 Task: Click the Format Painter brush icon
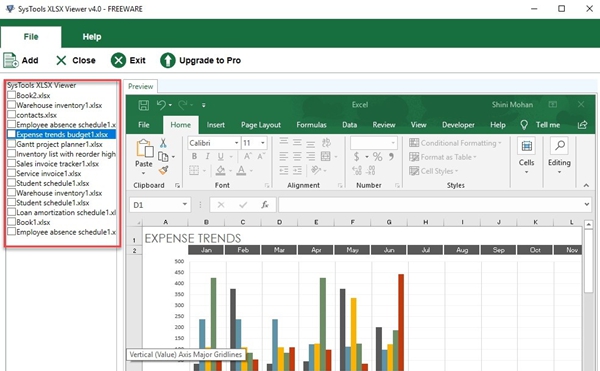pos(164,170)
